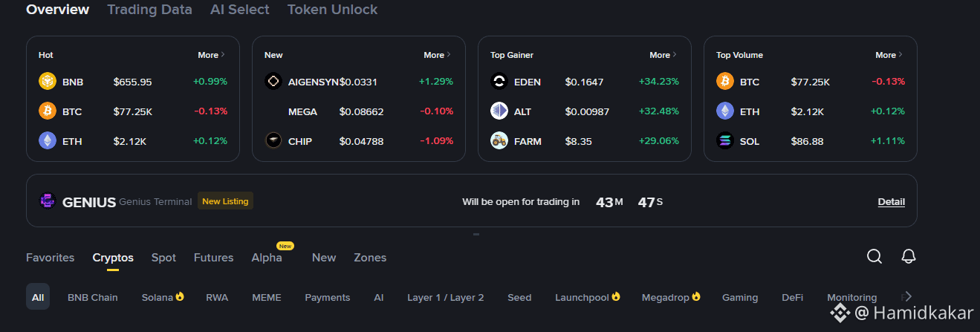Select the Favorites tab
The image size is (980, 332).
51,258
